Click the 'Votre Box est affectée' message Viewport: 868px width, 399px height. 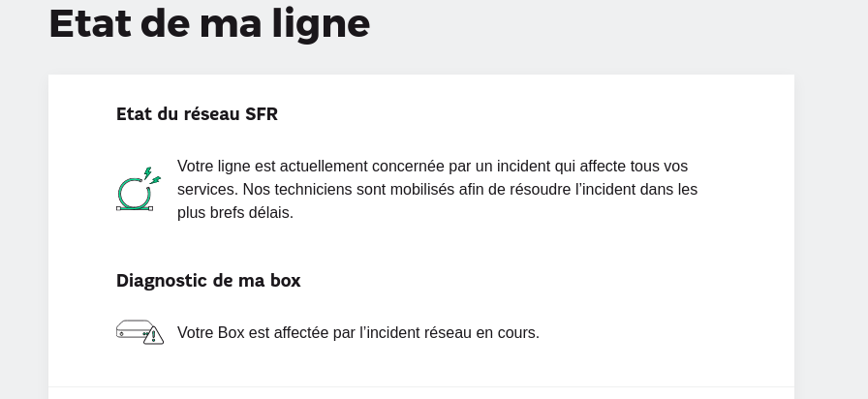click(x=358, y=332)
